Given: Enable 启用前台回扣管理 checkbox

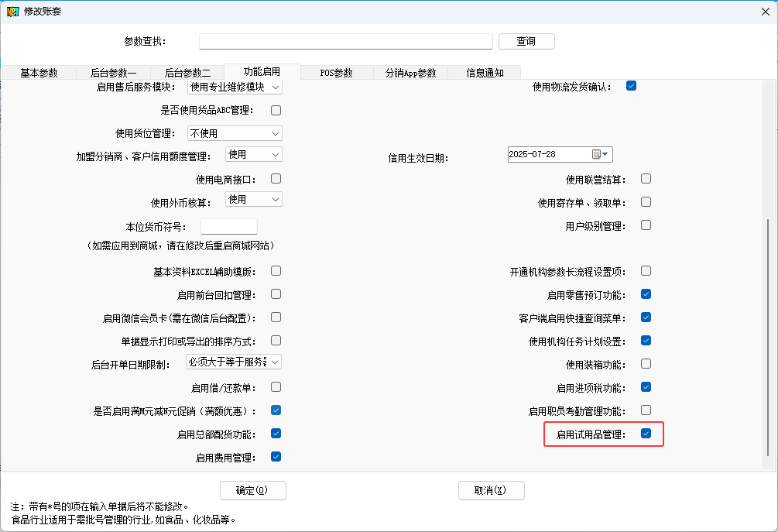Looking at the screenshot, I should (x=276, y=294).
